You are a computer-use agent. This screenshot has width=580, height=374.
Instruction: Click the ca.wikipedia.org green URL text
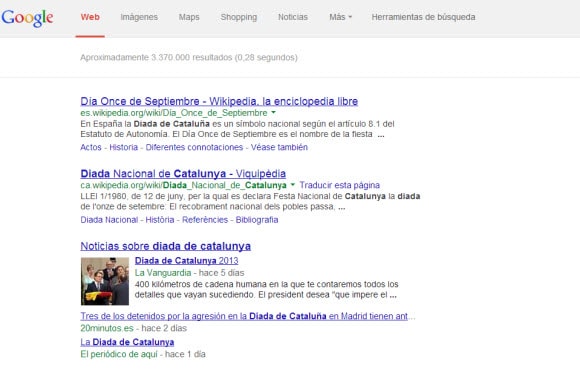pyautogui.click(x=183, y=185)
